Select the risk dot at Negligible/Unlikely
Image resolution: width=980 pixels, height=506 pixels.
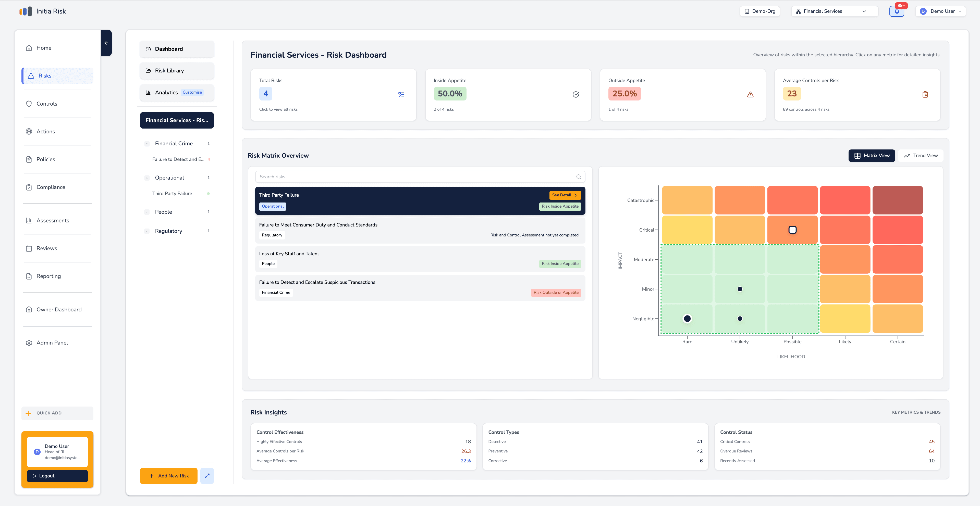[740, 319]
